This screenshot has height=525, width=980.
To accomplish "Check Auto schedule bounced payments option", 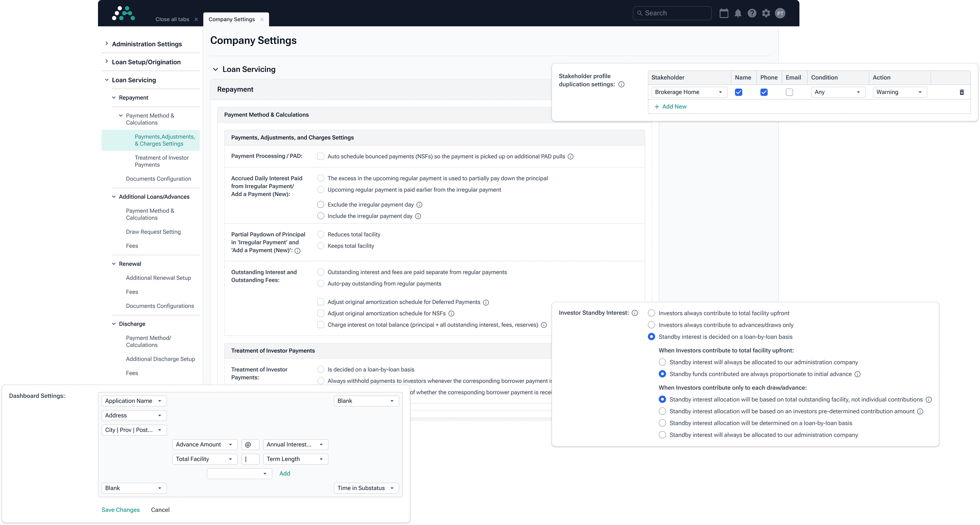I will tap(321, 156).
